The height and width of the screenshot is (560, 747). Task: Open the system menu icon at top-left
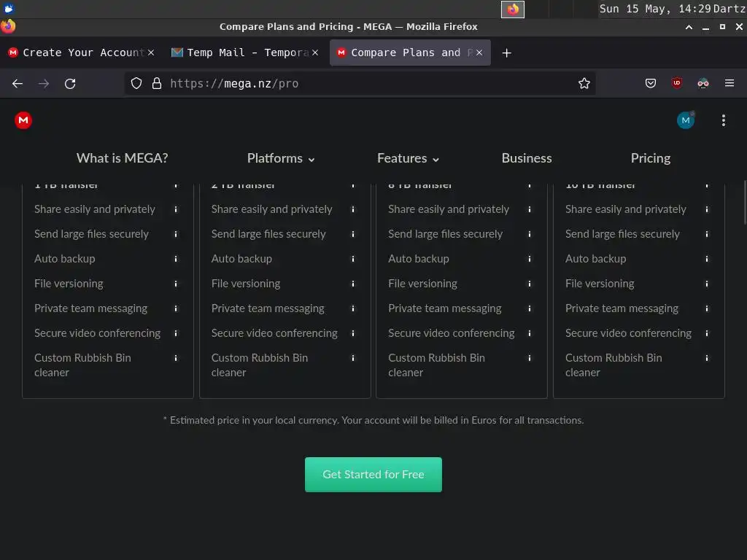click(9, 9)
